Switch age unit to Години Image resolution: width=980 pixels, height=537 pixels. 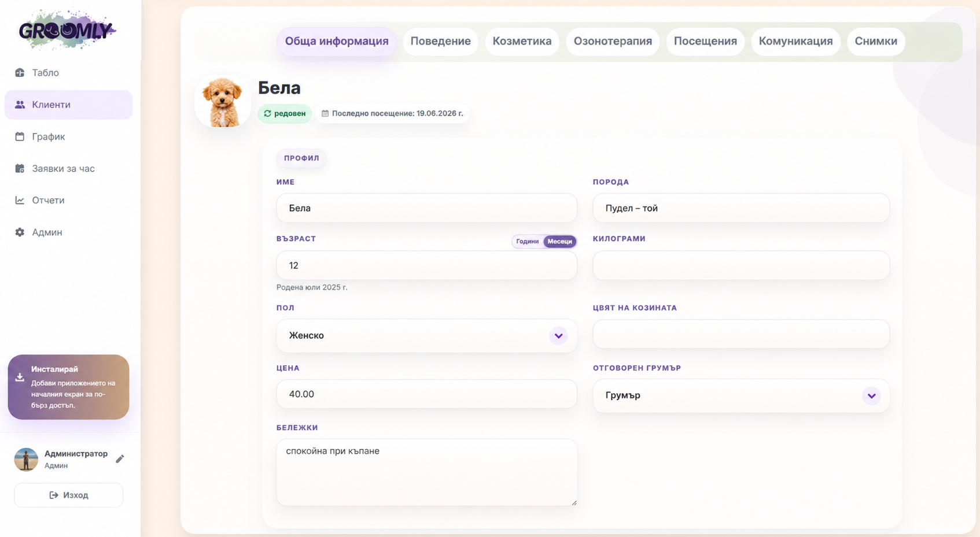click(x=527, y=242)
